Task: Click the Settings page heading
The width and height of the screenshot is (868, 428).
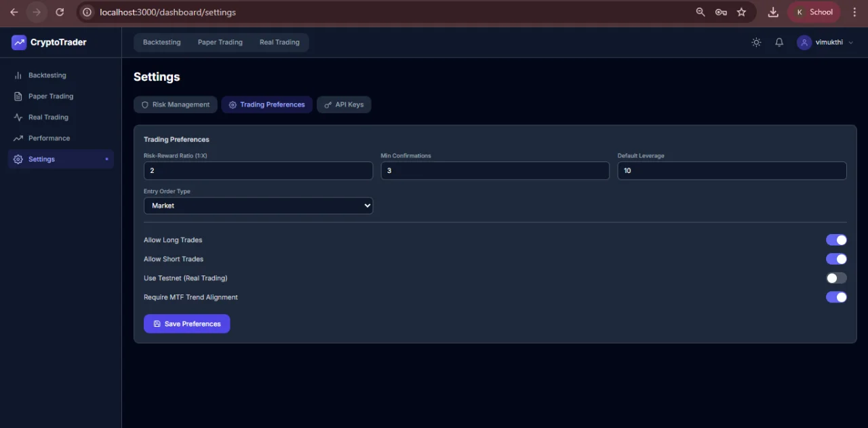Action: (x=157, y=77)
